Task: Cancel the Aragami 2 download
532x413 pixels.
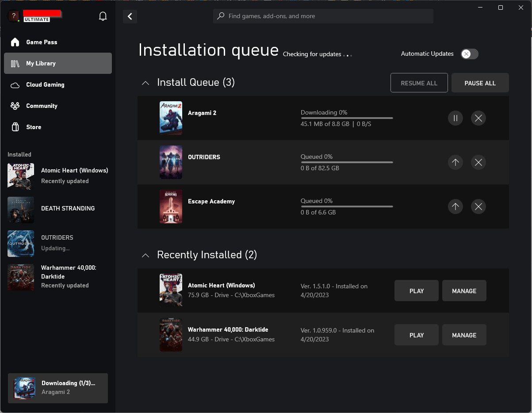Action: 478,118
